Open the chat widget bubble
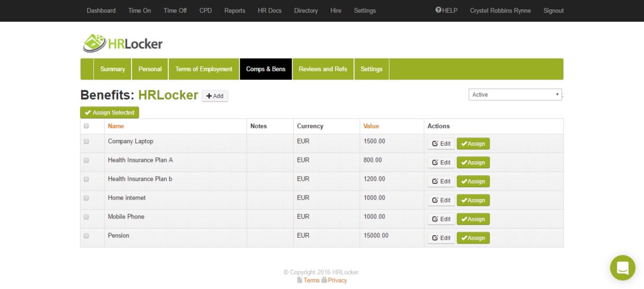This screenshot has width=644, height=289. [622, 268]
